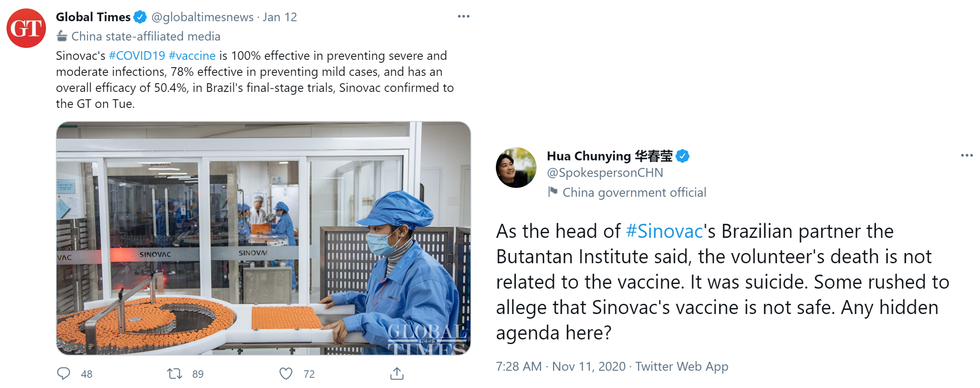Click Global Times blue verified badge

click(x=140, y=17)
